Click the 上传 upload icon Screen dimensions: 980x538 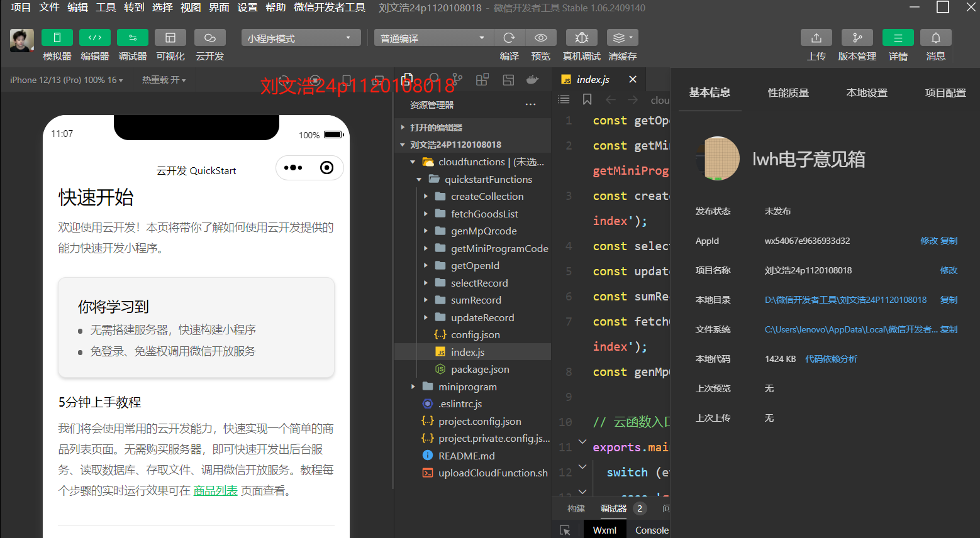[x=816, y=38]
